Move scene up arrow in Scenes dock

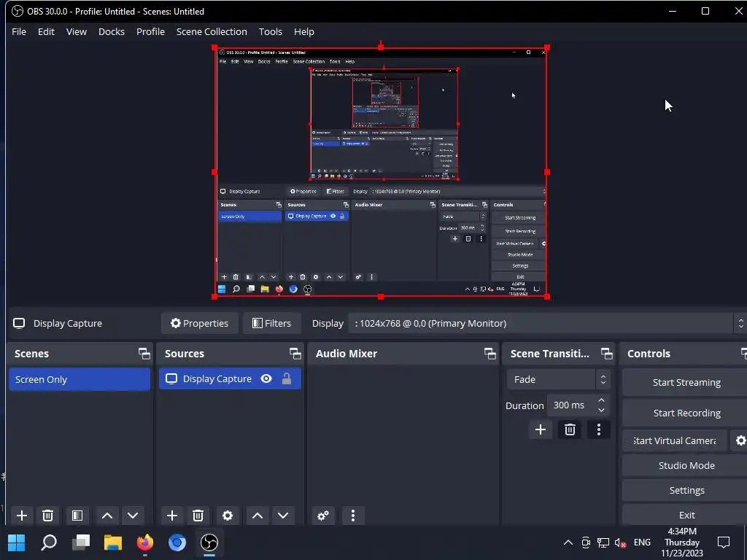pyautogui.click(x=107, y=516)
